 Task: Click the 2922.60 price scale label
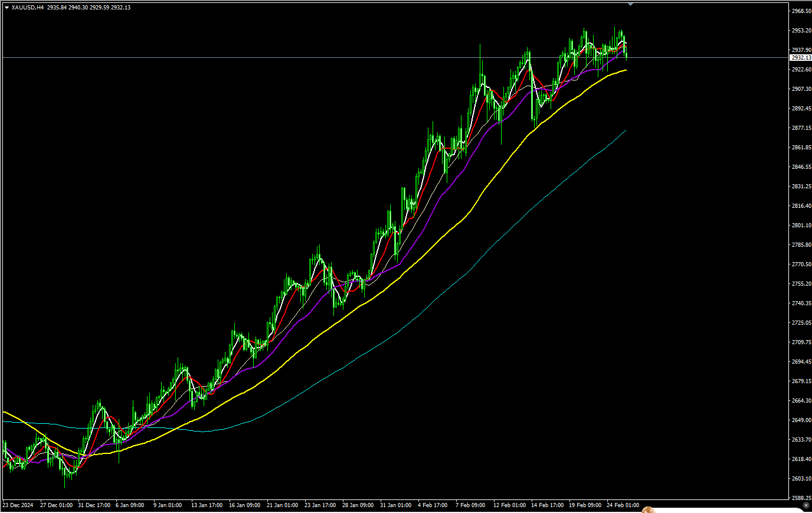801,70
